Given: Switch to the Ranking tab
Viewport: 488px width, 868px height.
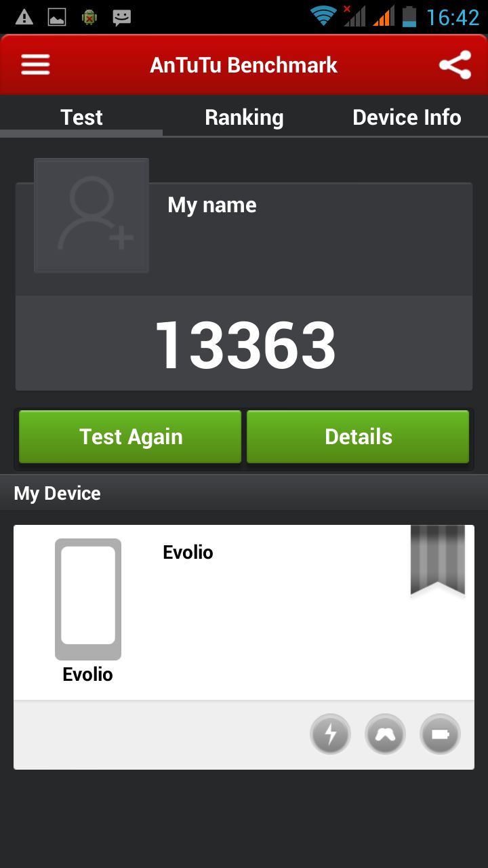Looking at the screenshot, I should pos(244,117).
